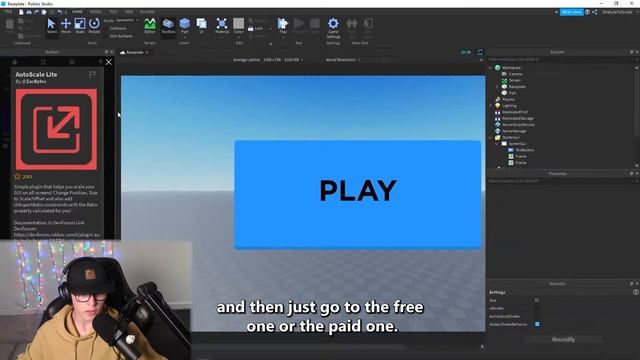Select StarterGui in Explorer
Image resolution: width=640 pixels, height=360 pixels.
click(511, 137)
